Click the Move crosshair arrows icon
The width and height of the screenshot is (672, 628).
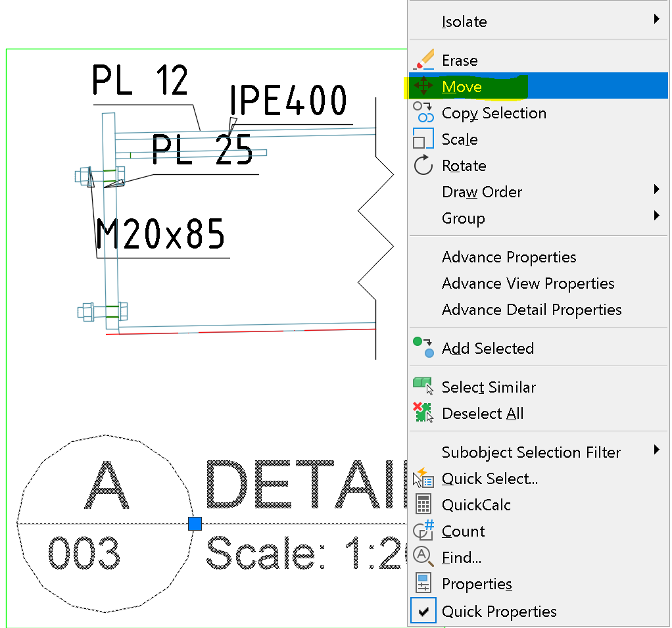pos(424,86)
